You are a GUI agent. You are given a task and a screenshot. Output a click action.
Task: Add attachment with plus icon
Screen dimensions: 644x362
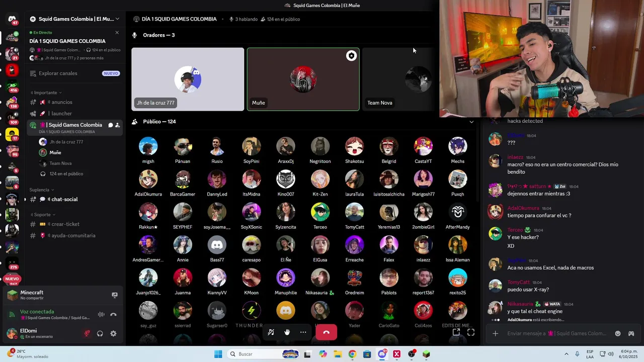pyautogui.click(x=496, y=333)
